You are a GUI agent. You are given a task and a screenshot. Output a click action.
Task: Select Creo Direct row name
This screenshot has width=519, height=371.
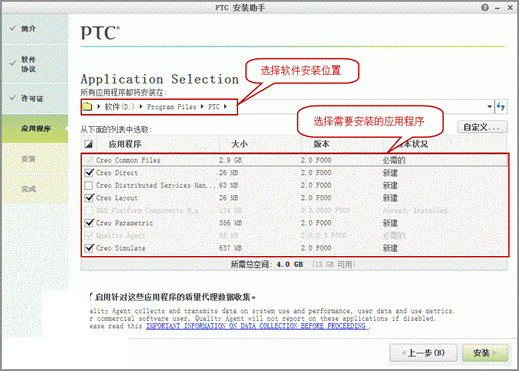(117, 173)
